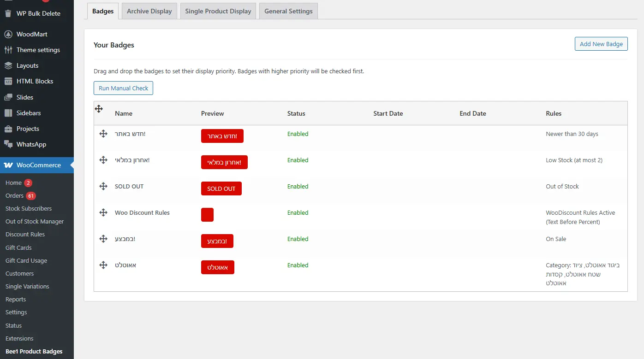644x359 pixels.
Task: Open WhatsApp chat icon in sidebar
Action: [x=8, y=145]
